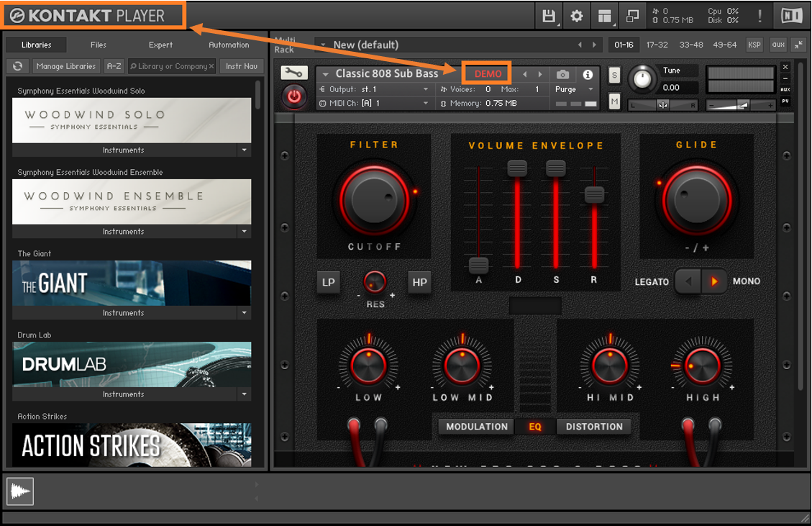Open the Automation tab
Viewport: 812px width, 526px height.
click(x=229, y=45)
